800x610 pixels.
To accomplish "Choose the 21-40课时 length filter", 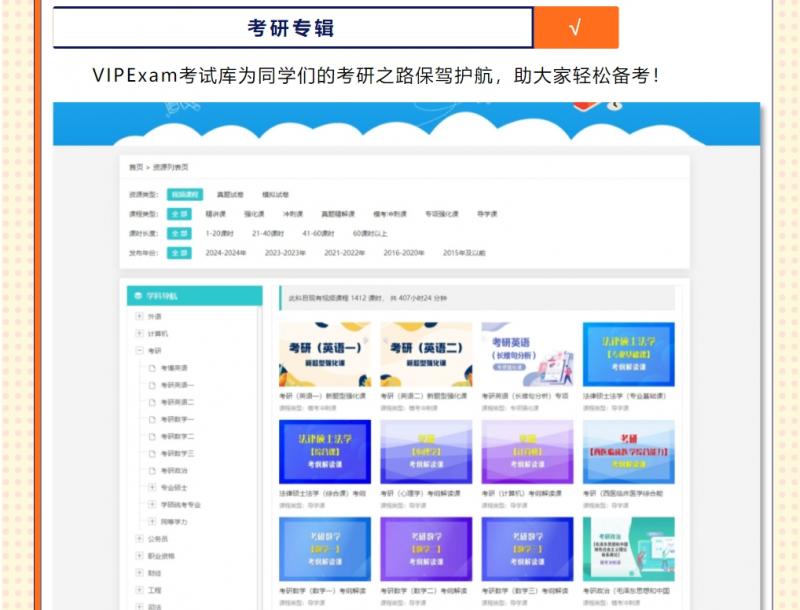I will [268, 233].
